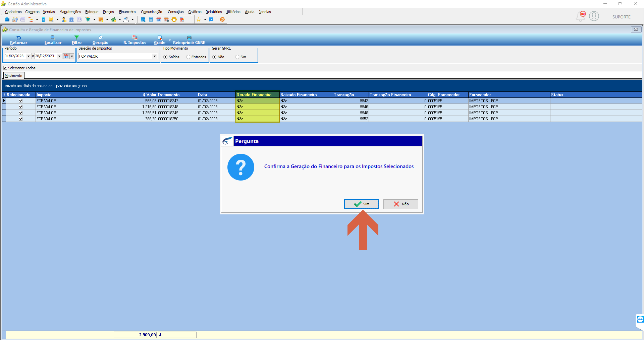This screenshot has width=644, height=340.
Task: Confirm with the Sim button
Action: coord(362,204)
